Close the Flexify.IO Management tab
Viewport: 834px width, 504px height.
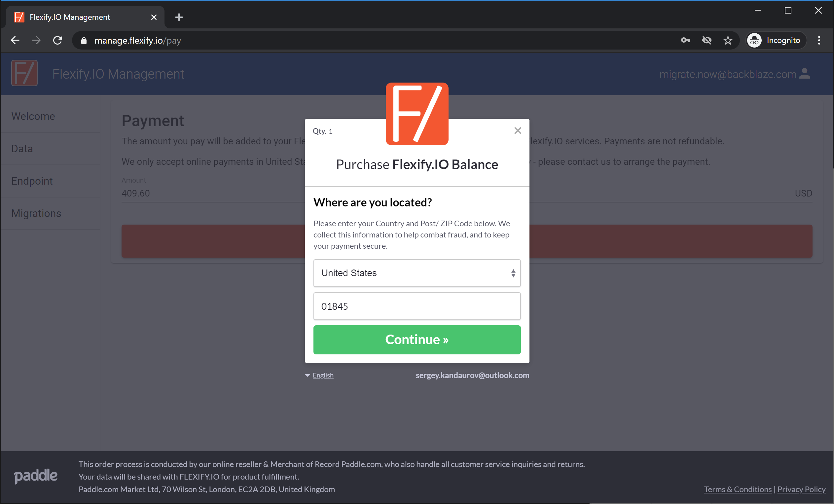(154, 17)
